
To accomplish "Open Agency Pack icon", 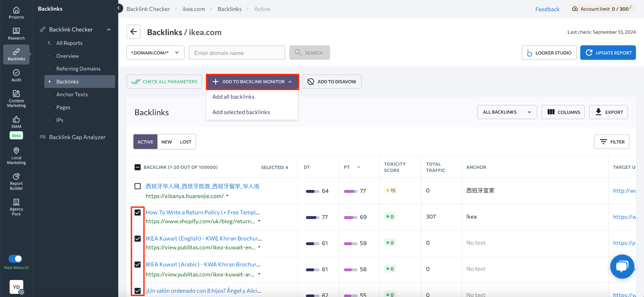I will tap(16, 207).
